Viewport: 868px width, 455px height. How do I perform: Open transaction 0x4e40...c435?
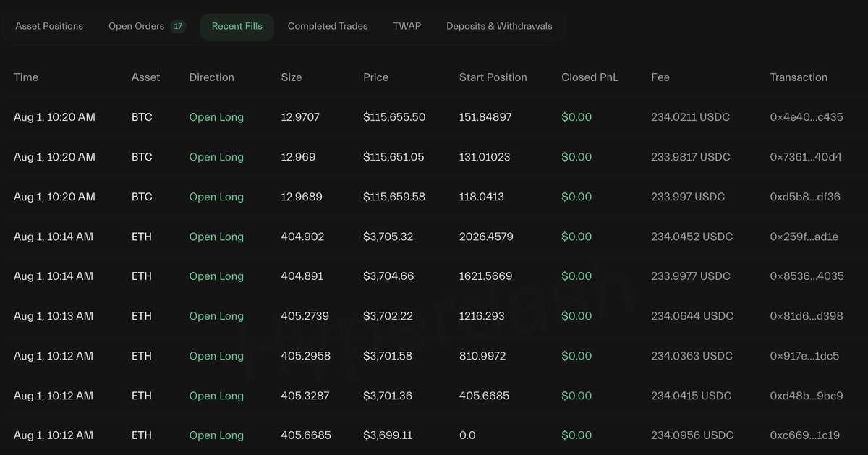(807, 117)
